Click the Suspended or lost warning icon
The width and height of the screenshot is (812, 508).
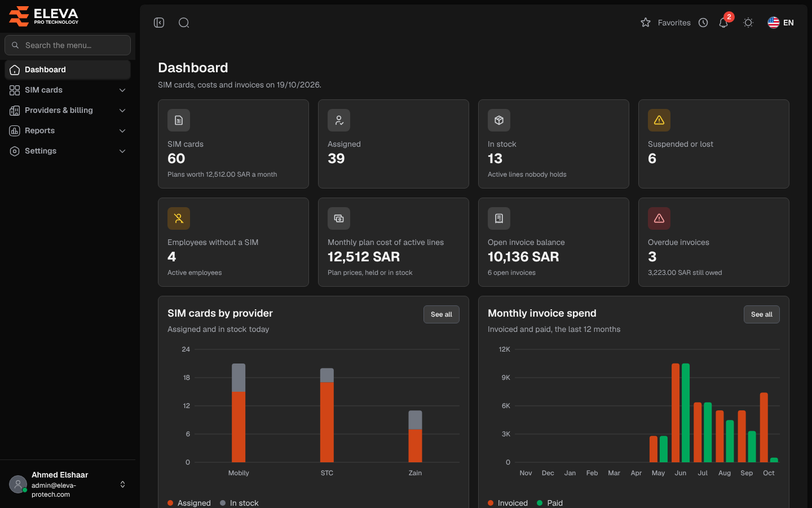click(659, 120)
